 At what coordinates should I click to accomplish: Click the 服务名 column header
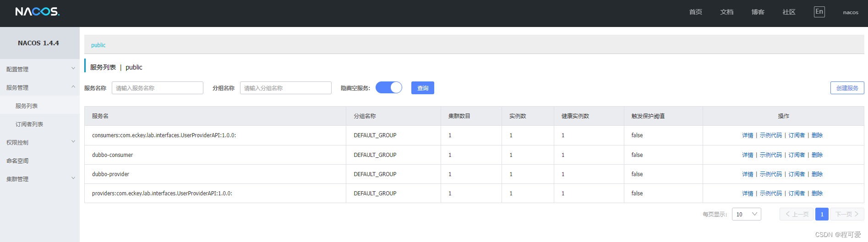pyautogui.click(x=215, y=116)
